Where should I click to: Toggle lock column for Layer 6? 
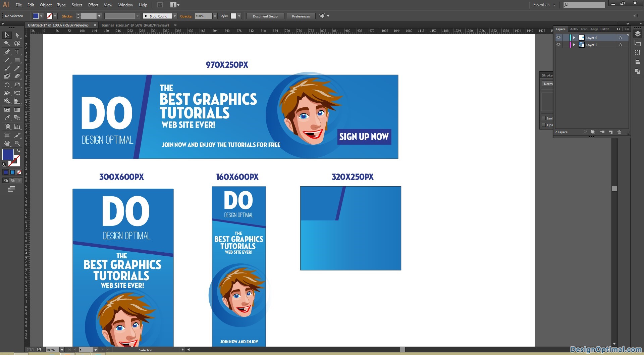(565, 38)
